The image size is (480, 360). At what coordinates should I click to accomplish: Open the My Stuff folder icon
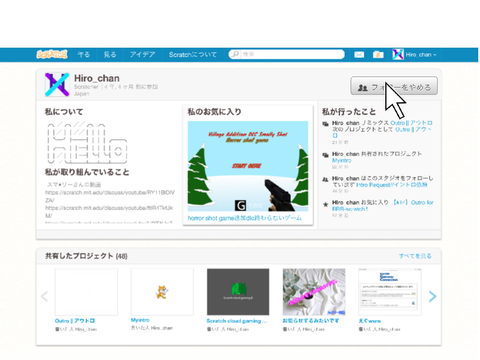coord(378,54)
